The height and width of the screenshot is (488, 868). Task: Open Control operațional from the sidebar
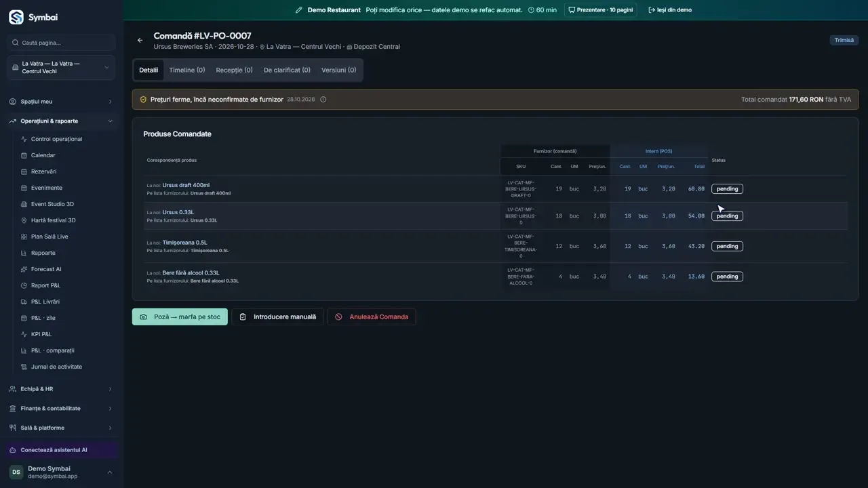pyautogui.click(x=56, y=139)
